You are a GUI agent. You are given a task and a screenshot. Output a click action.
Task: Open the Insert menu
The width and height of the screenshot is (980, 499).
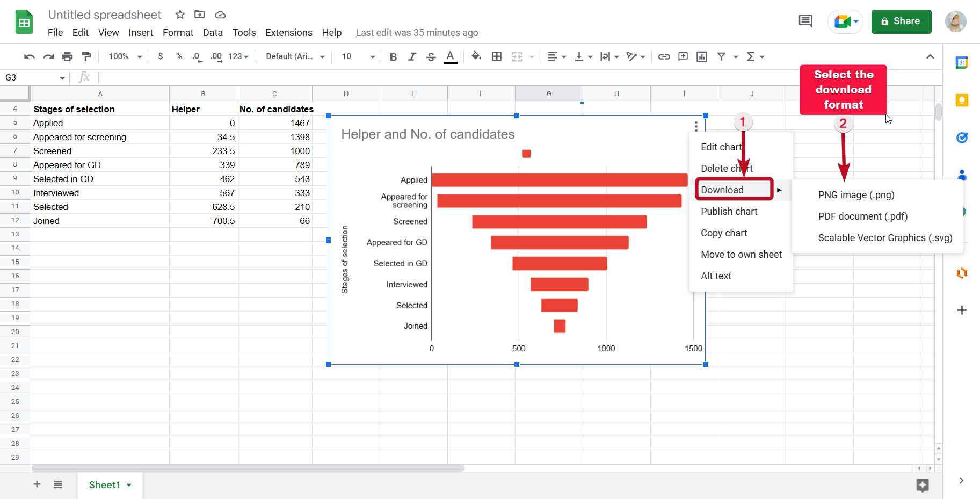pos(141,33)
